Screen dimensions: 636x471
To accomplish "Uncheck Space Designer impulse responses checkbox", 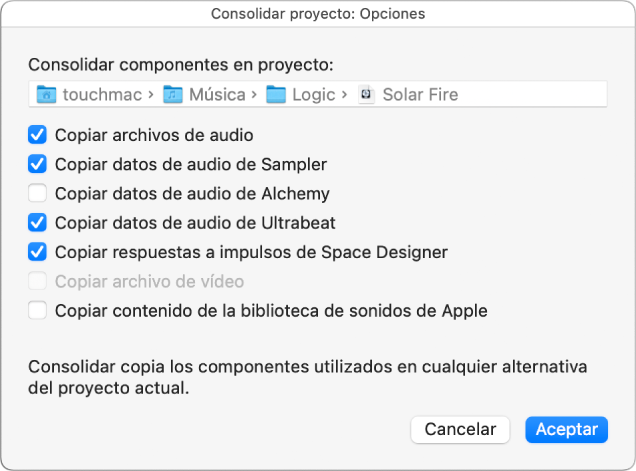I will tap(38, 252).
